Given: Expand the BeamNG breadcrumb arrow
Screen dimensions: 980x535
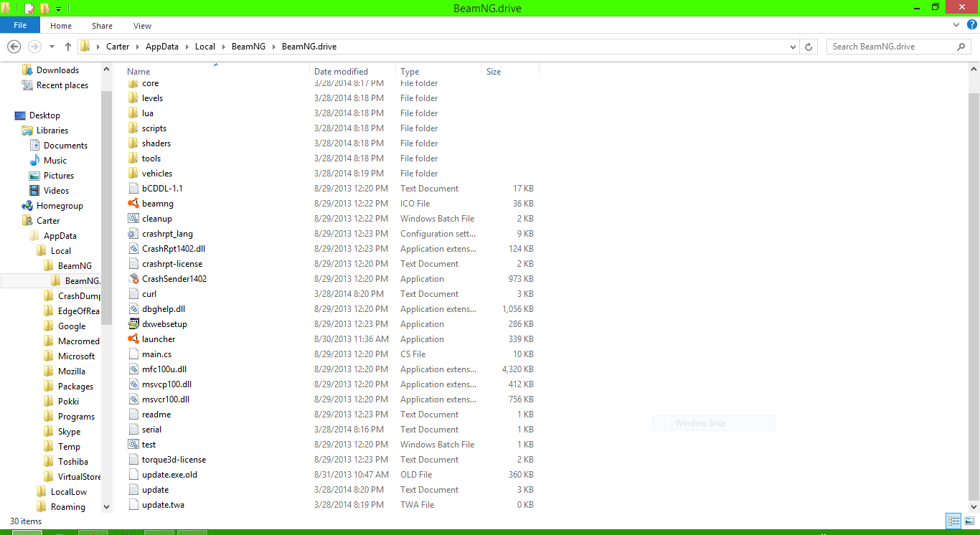Looking at the screenshot, I should 273,47.
